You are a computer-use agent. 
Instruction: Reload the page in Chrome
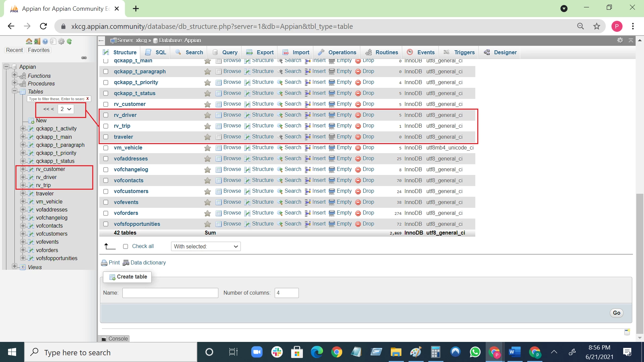click(43, 26)
